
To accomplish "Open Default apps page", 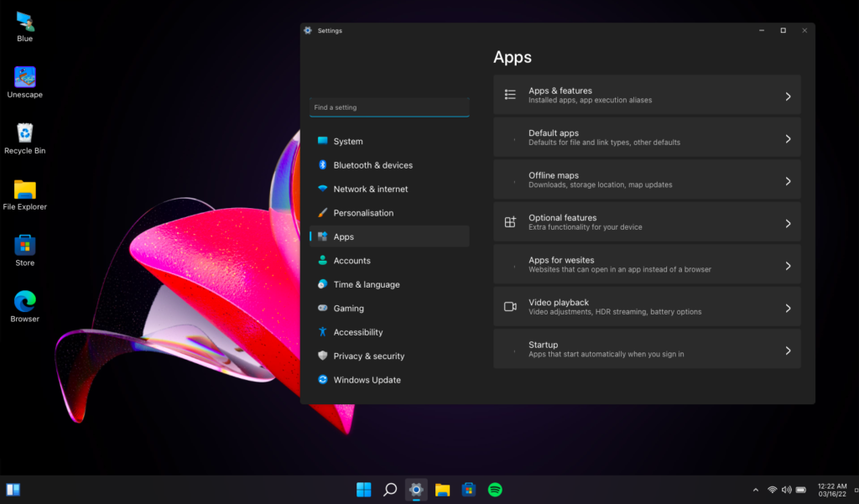I will [647, 137].
